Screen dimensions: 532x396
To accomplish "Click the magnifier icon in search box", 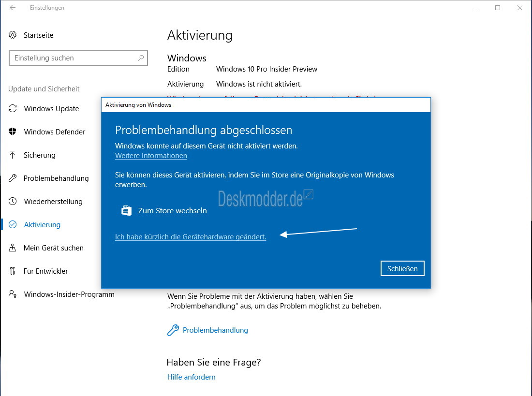I will tap(141, 58).
